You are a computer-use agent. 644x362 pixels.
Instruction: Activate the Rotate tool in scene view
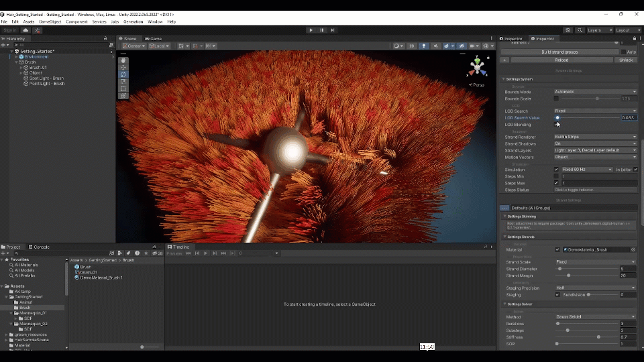pyautogui.click(x=123, y=74)
